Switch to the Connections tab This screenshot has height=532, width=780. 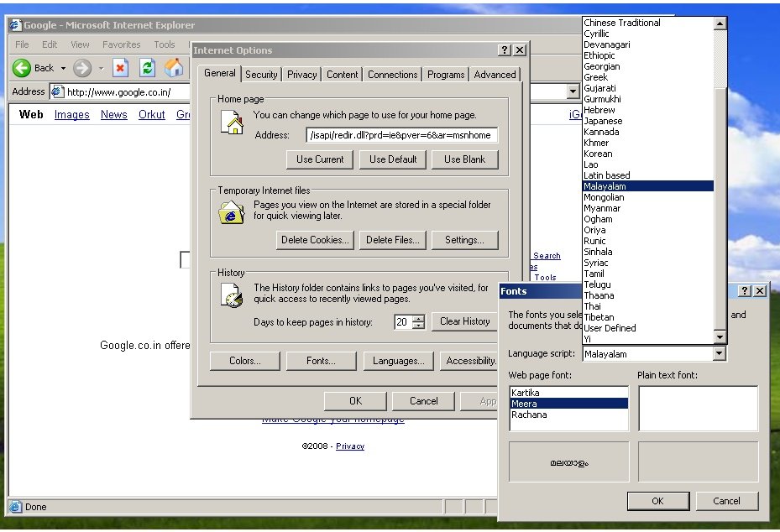pyautogui.click(x=392, y=75)
